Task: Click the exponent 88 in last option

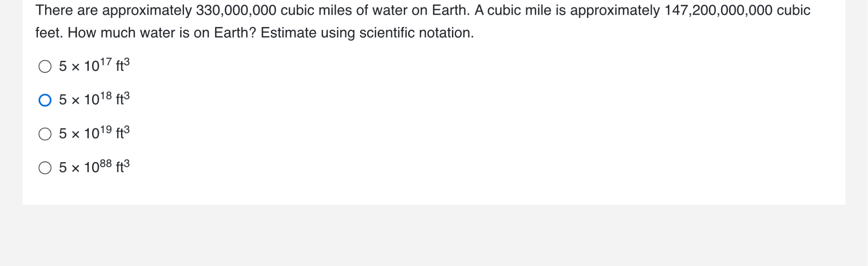Action: [x=106, y=163]
